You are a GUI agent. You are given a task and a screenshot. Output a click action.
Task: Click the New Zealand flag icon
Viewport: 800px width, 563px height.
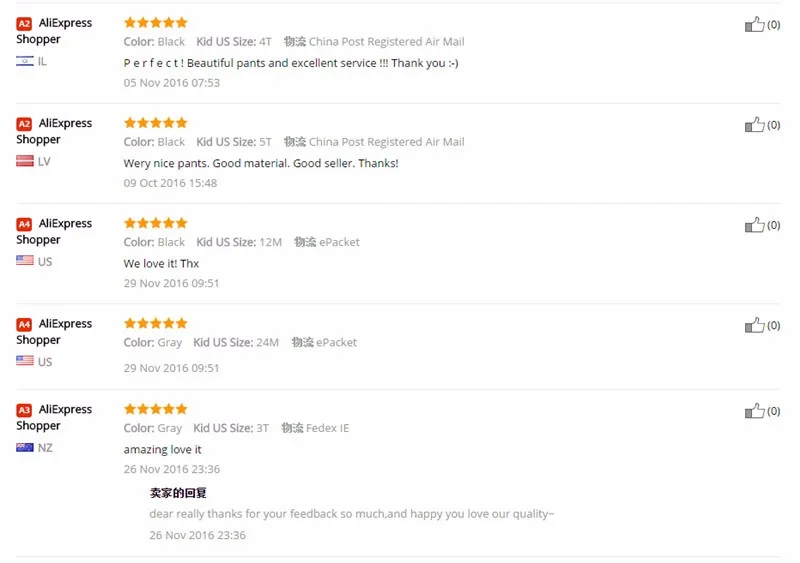[x=24, y=448]
